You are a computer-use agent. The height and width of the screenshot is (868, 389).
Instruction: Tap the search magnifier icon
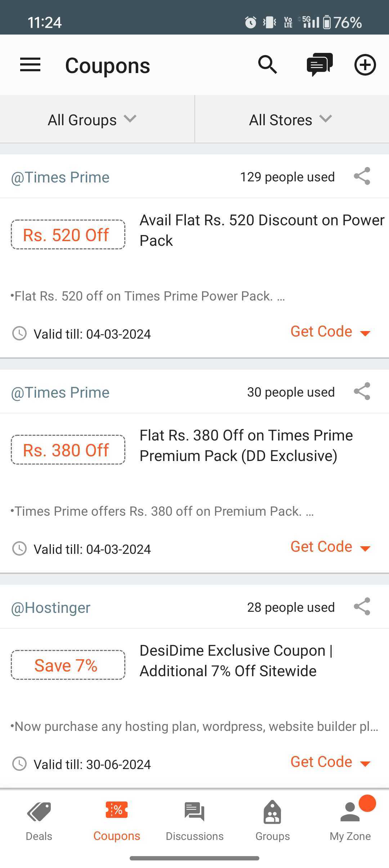268,65
